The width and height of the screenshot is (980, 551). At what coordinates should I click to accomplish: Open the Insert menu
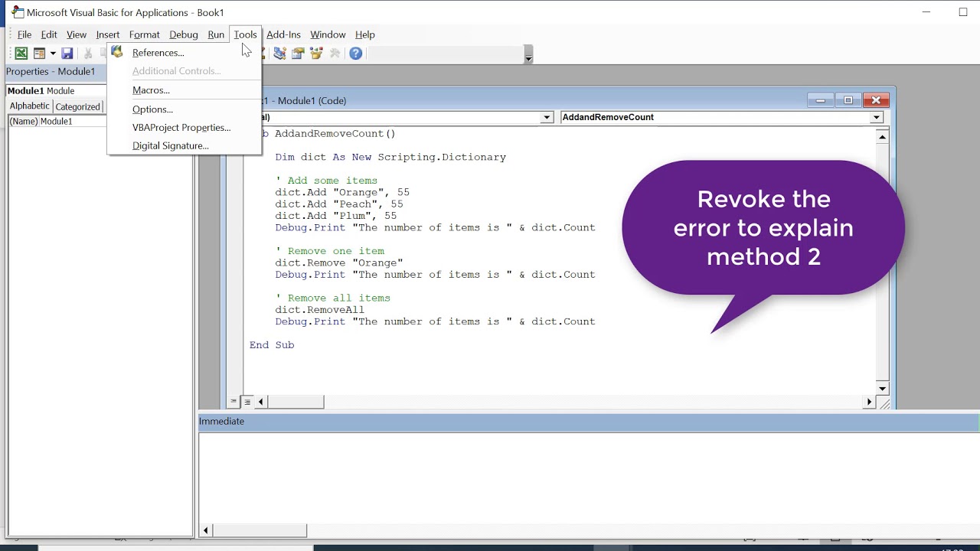coord(108,34)
